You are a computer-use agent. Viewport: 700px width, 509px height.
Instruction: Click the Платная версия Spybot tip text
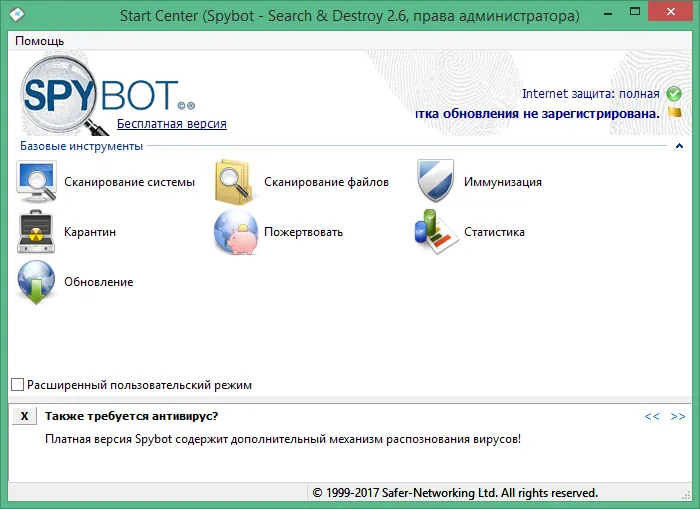(283, 439)
